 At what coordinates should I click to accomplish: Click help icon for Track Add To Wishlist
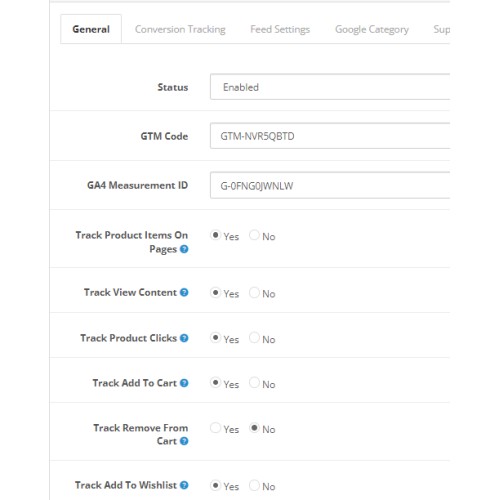pos(184,485)
